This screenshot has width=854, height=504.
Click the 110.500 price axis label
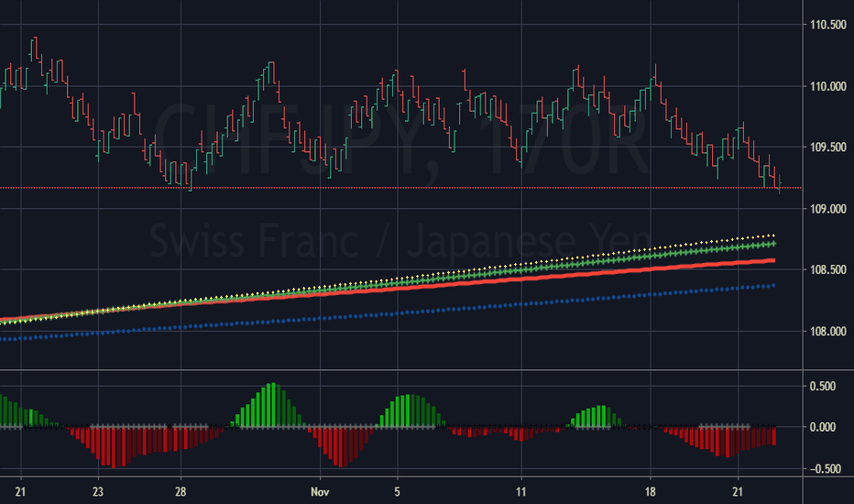(826, 25)
